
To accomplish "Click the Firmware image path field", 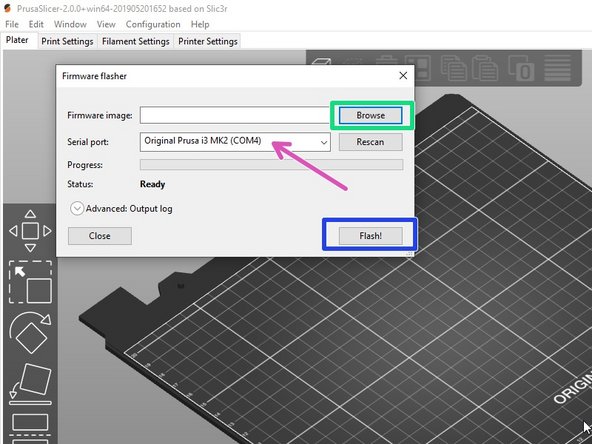I will pyautogui.click(x=235, y=115).
